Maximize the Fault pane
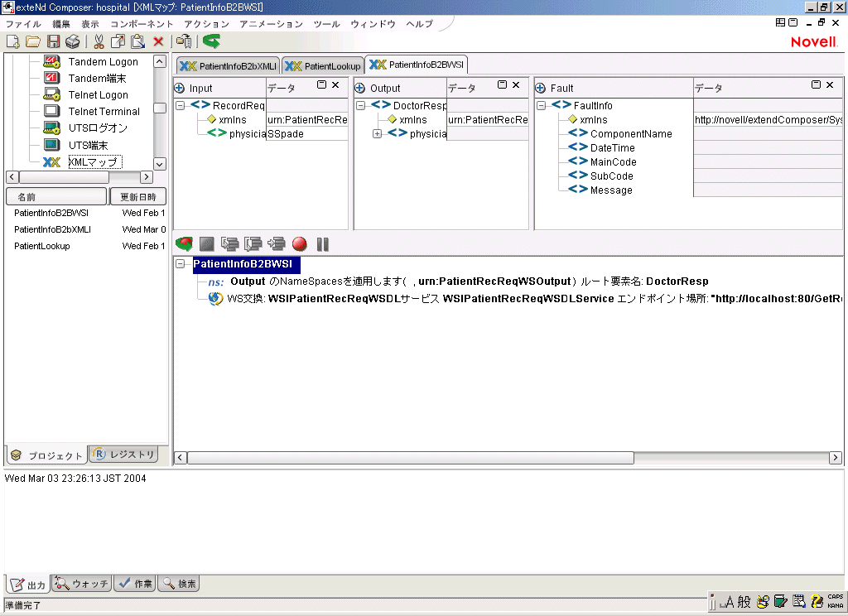The height and width of the screenshot is (616, 848). click(x=816, y=84)
